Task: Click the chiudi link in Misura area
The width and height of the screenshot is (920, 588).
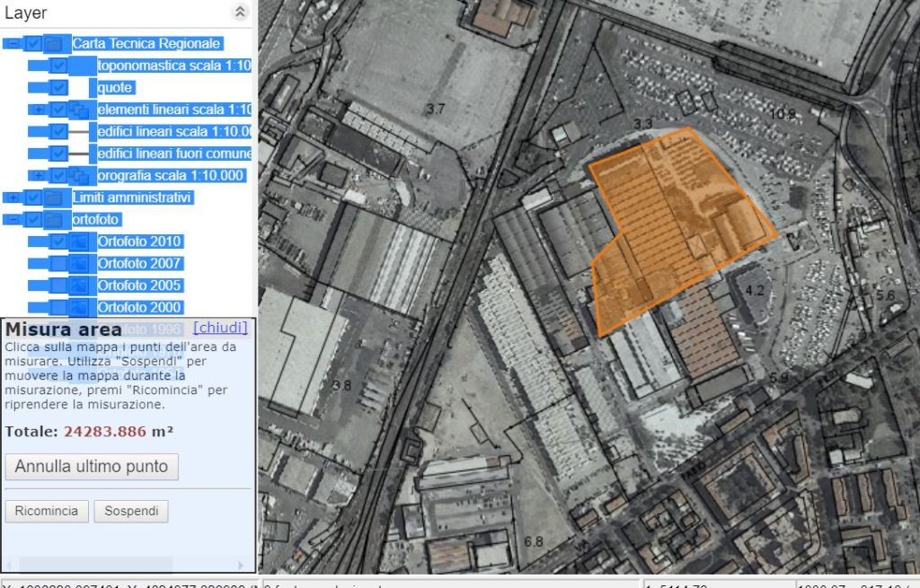Action: click(x=220, y=328)
